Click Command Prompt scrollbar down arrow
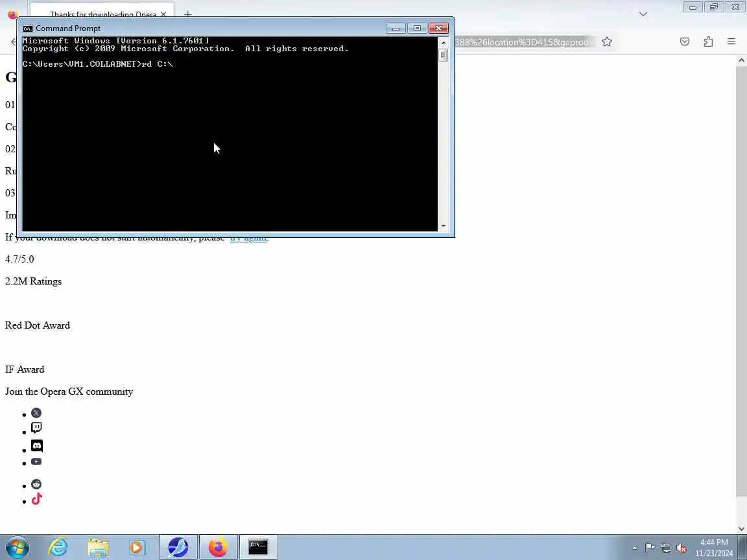 click(444, 226)
